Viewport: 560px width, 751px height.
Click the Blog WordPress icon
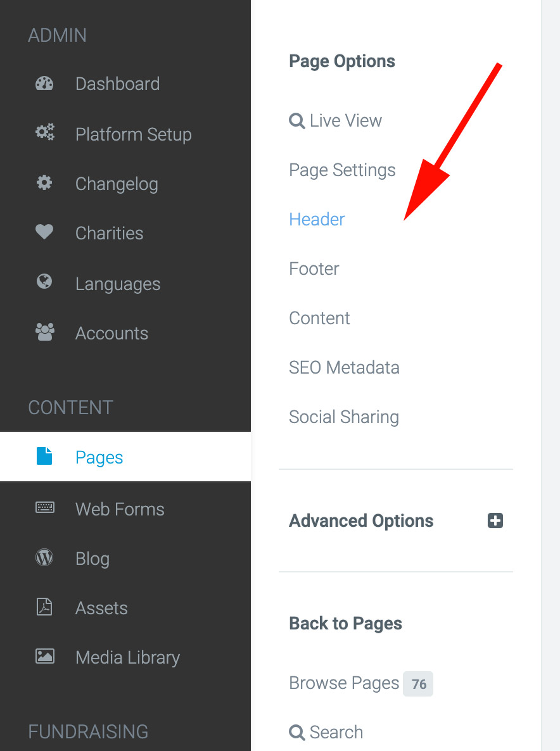click(44, 557)
